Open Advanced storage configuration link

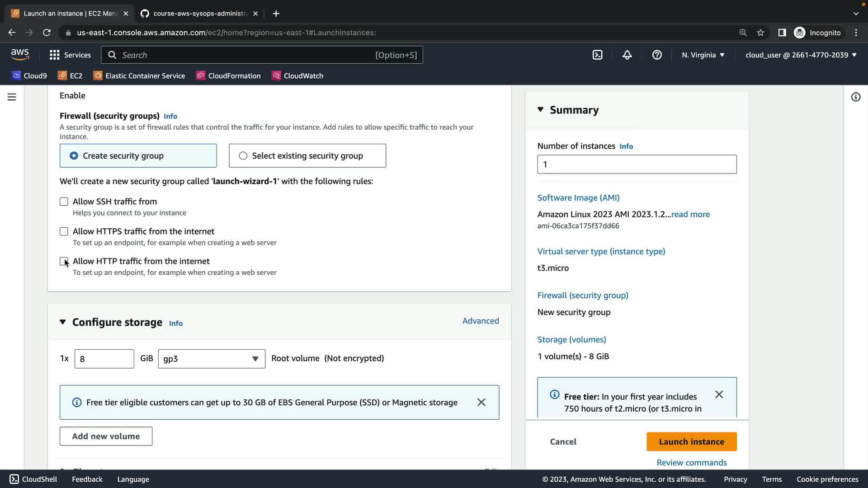pyautogui.click(x=480, y=321)
